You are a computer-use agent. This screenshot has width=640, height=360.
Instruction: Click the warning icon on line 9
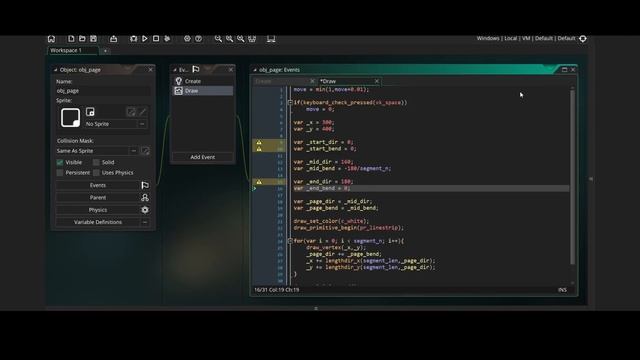coord(259,142)
